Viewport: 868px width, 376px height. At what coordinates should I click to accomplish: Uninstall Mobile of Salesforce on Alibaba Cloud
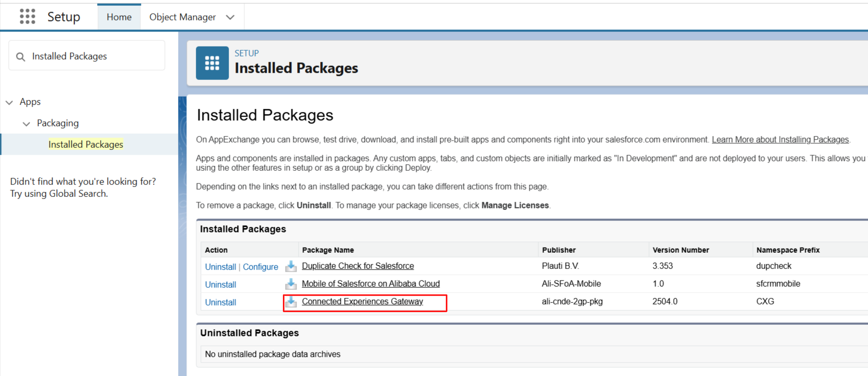tap(220, 285)
